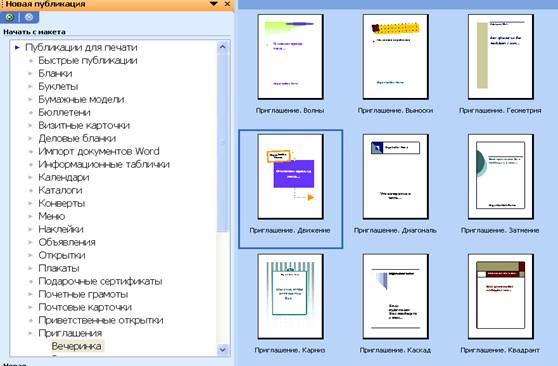Click the bullet beside Бланки
558x366 pixels.
pyautogui.click(x=31, y=73)
